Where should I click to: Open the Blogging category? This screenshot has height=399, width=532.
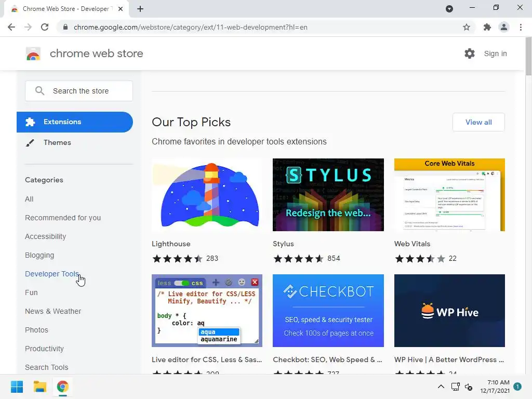[39, 255]
